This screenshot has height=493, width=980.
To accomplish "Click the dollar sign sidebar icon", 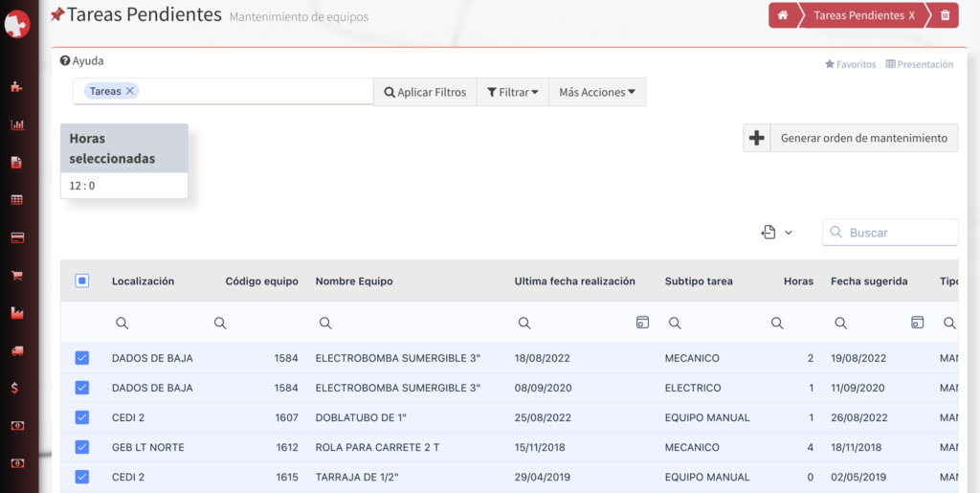I will point(16,388).
